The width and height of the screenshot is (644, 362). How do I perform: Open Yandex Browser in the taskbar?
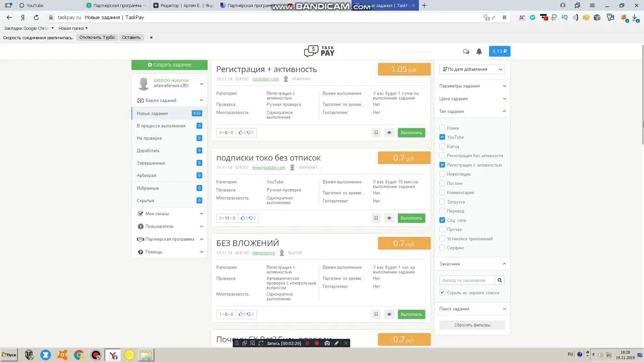click(114, 355)
